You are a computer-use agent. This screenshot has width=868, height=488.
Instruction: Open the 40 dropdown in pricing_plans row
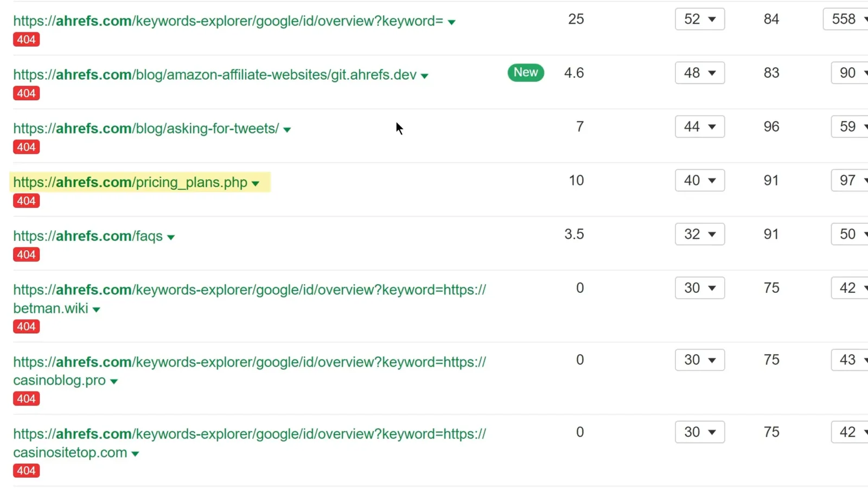click(699, 181)
